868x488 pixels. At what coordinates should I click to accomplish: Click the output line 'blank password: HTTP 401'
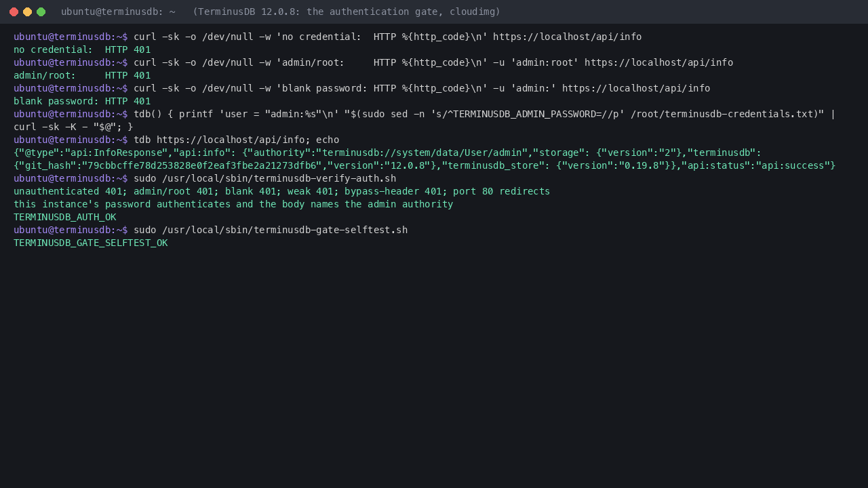82,101
